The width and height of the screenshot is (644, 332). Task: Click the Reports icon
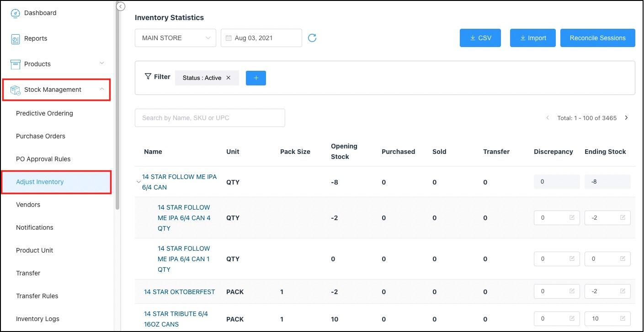click(x=15, y=38)
